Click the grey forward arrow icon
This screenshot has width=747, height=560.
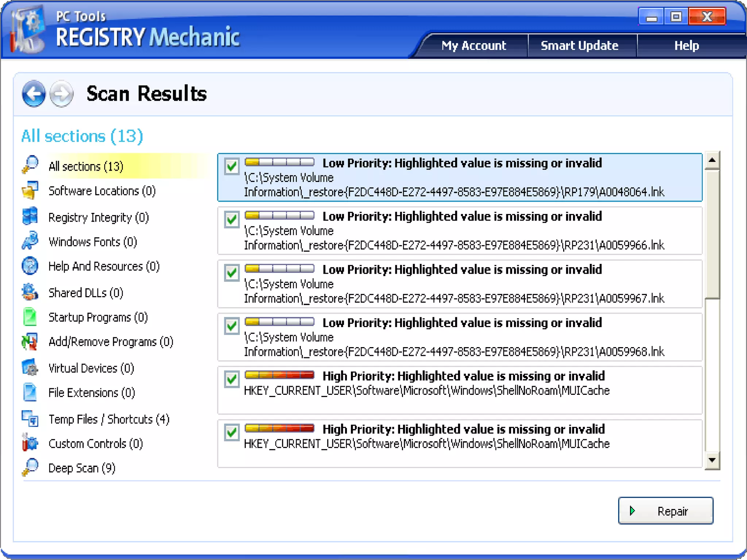point(61,94)
